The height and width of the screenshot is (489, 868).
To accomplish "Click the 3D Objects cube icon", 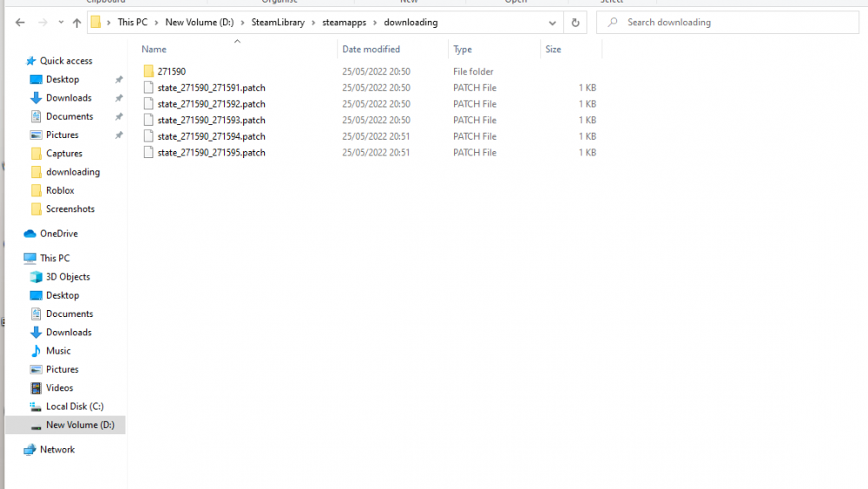I will [36, 277].
